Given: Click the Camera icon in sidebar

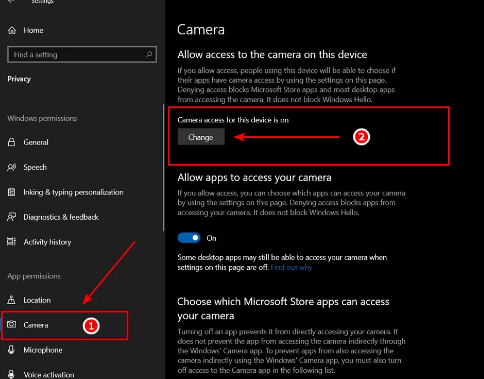Looking at the screenshot, I should click(x=12, y=325).
